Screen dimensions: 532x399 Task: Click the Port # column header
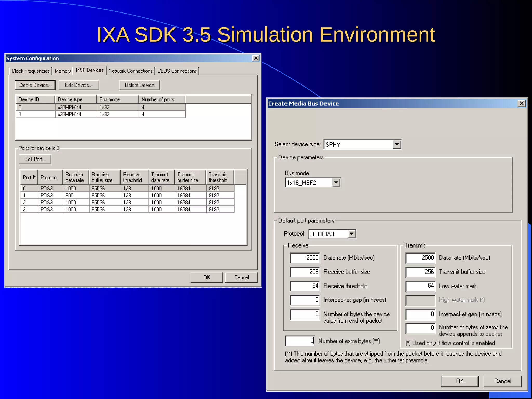click(29, 177)
